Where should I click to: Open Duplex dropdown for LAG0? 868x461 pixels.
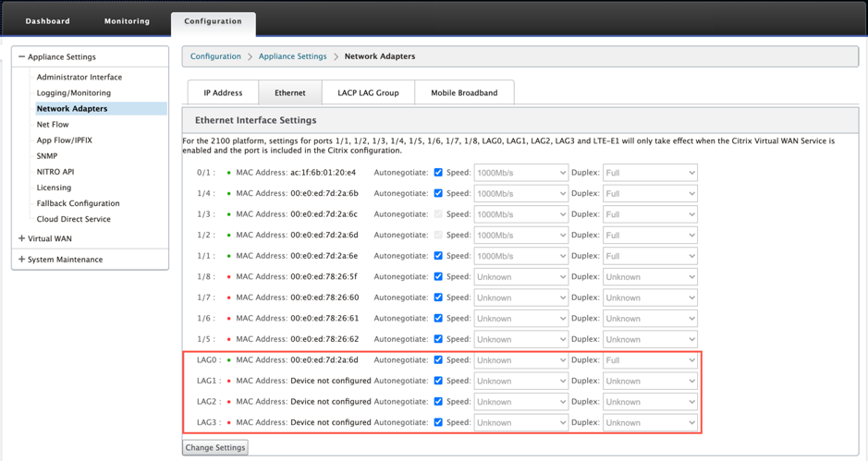click(650, 360)
